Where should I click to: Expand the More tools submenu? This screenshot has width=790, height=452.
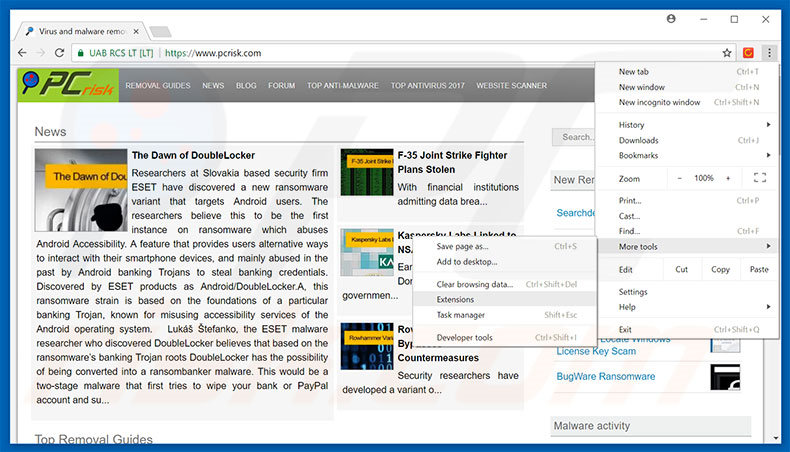(688, 246)
